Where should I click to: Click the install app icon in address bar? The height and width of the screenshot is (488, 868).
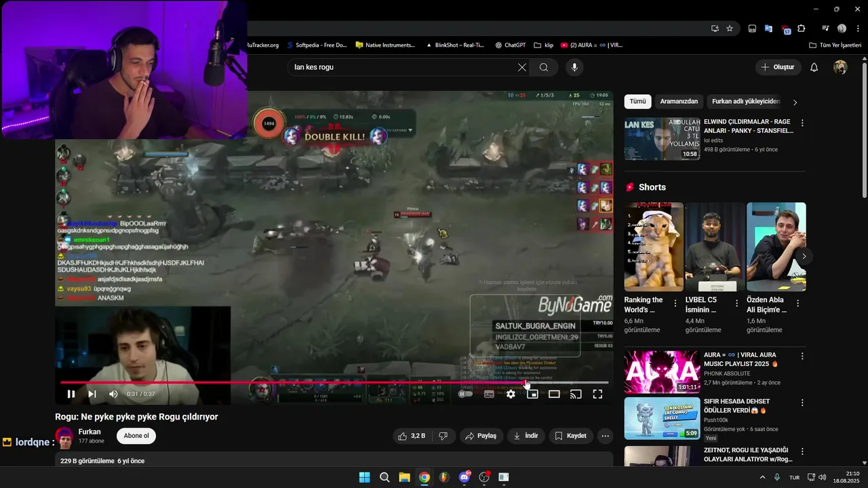pos(715,28)
